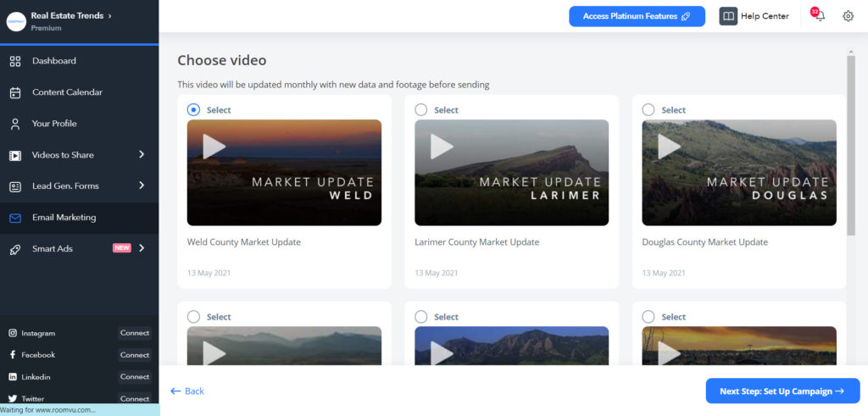
Task: Click the Dashboard grid icon
Action: click(15, 61)
